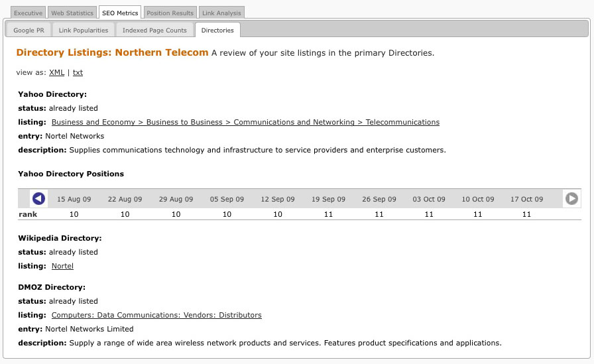Open the Google PR sub-tab
Image resolution: width=594 pixels, height=364 pixels.
pos(29,30)
